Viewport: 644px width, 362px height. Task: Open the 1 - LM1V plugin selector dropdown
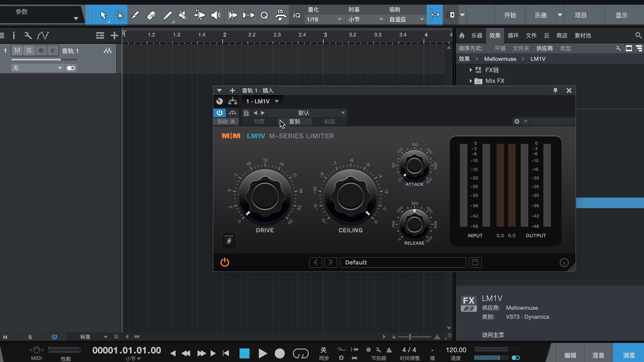coord(262,101)
